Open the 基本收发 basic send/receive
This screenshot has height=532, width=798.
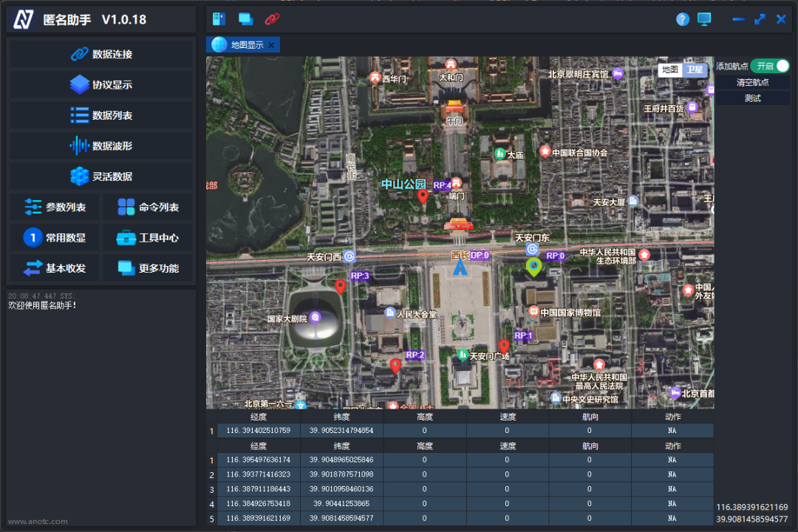(x=55, y=267)
